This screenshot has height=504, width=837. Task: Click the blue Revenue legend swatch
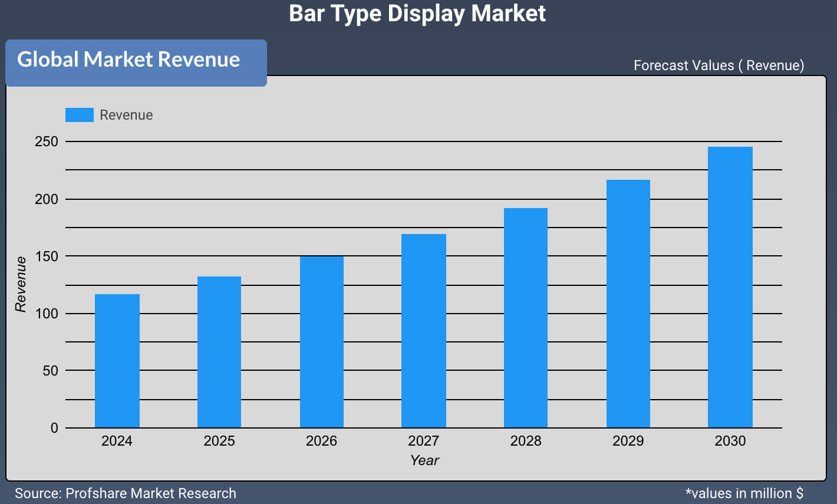[x=79, y=115]
